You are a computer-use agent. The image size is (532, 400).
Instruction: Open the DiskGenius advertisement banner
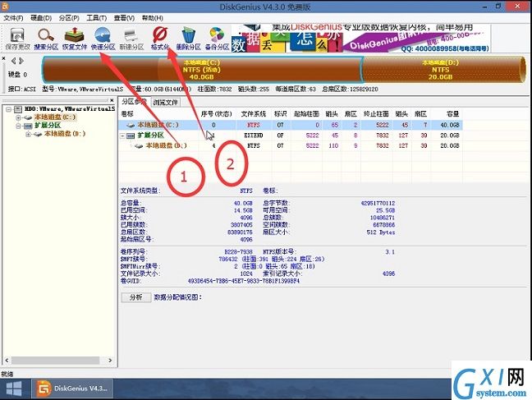pyautogui.click(x=360, y=39)
